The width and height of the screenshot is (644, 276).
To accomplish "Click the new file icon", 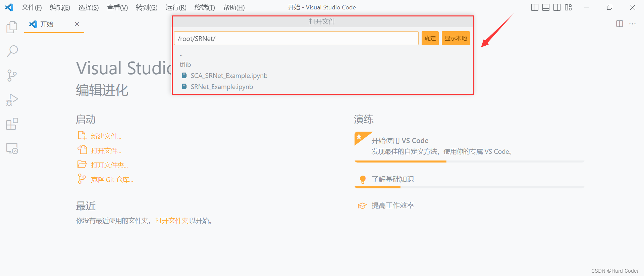I will [x=82, y=135].
